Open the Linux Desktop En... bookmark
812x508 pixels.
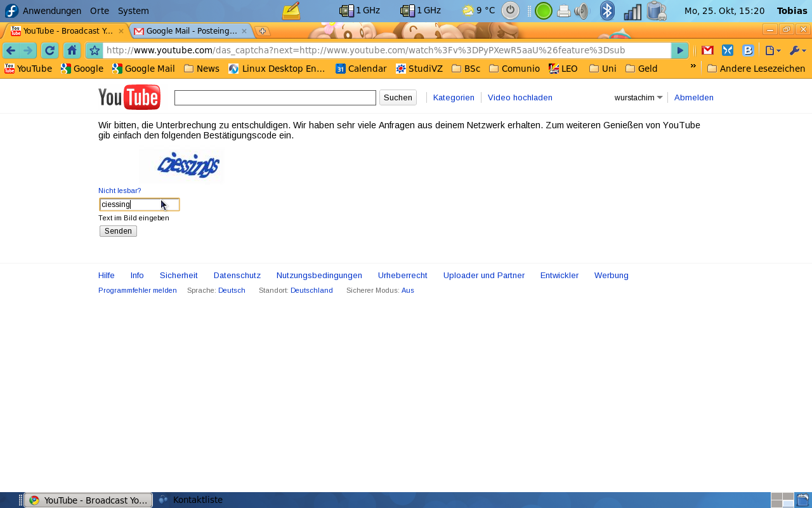point(277,69)
